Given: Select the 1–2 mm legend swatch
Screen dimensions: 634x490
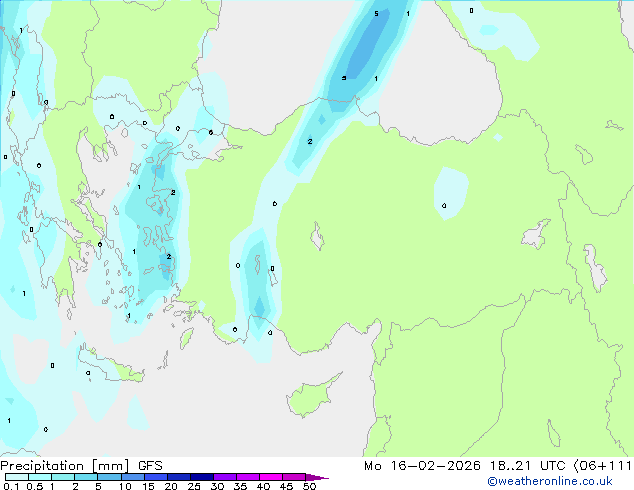Looking at the screenshot, I should pyautogui.click(x=63, y=477).
